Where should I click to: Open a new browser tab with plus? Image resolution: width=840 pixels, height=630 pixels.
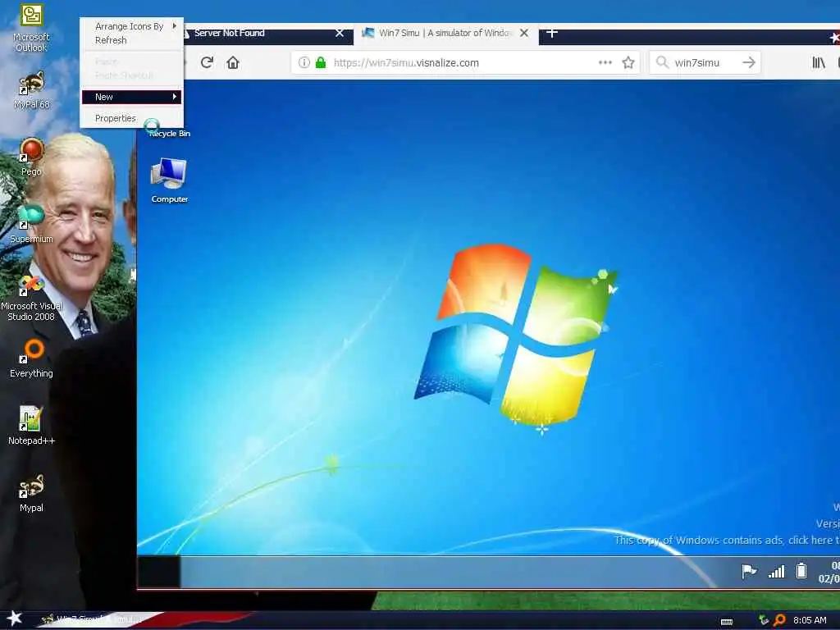[552, 33]
